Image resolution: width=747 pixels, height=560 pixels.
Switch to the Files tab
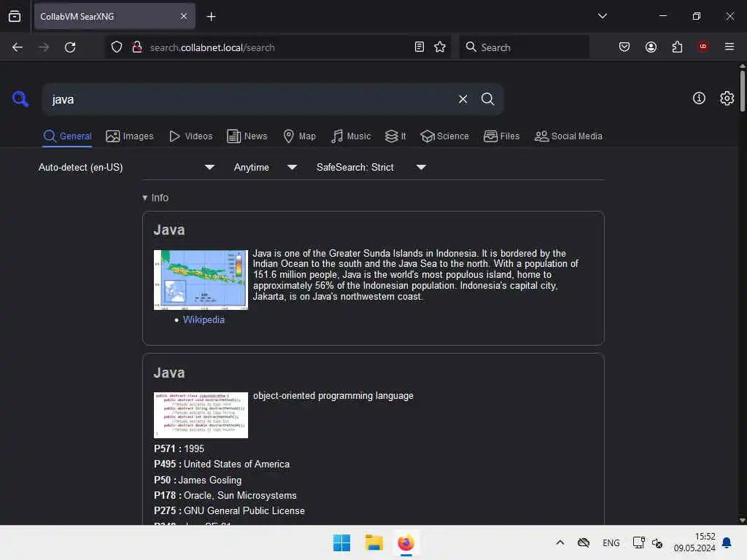pos(501,136)
